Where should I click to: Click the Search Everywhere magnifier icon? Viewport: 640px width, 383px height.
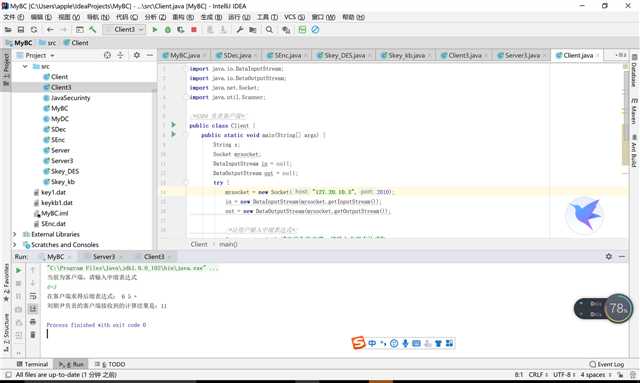coord(269,29)
